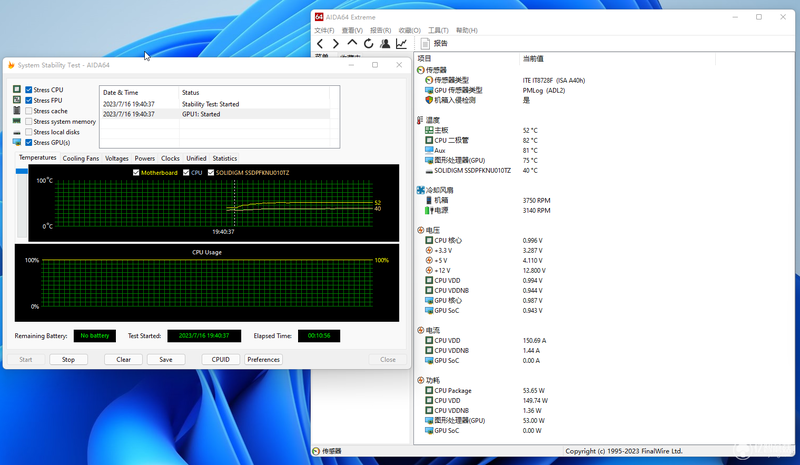Disable the Stress GPU(s) checkbox
This screenshot has height=465, width=800.
[29, 142]
